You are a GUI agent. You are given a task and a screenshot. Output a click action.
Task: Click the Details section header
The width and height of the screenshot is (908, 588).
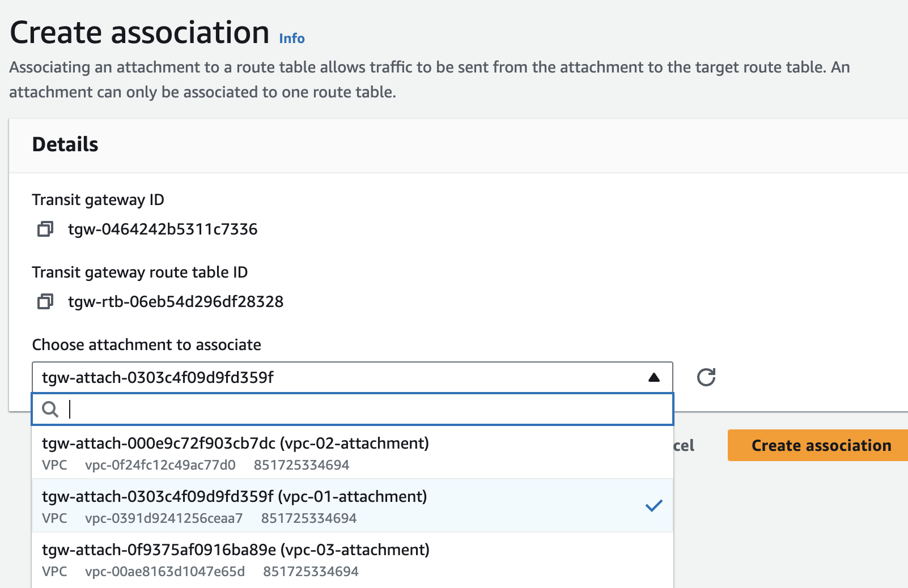point(65,144)
